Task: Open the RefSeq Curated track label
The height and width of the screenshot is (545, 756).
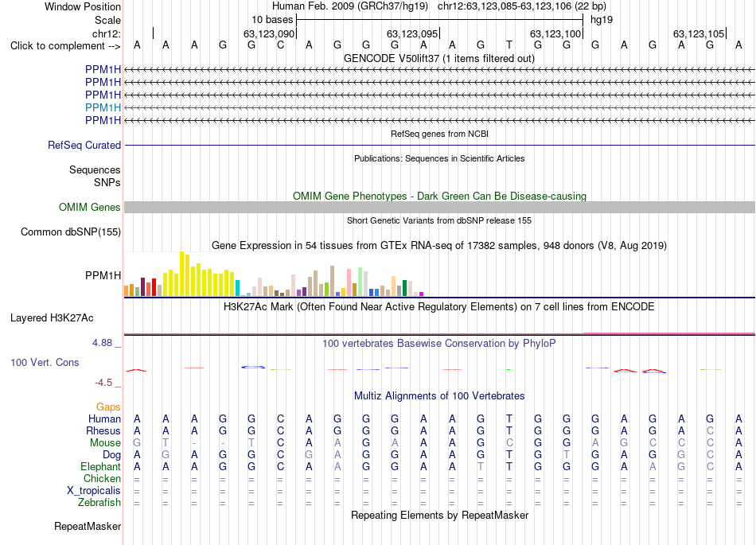Action: 84,145
